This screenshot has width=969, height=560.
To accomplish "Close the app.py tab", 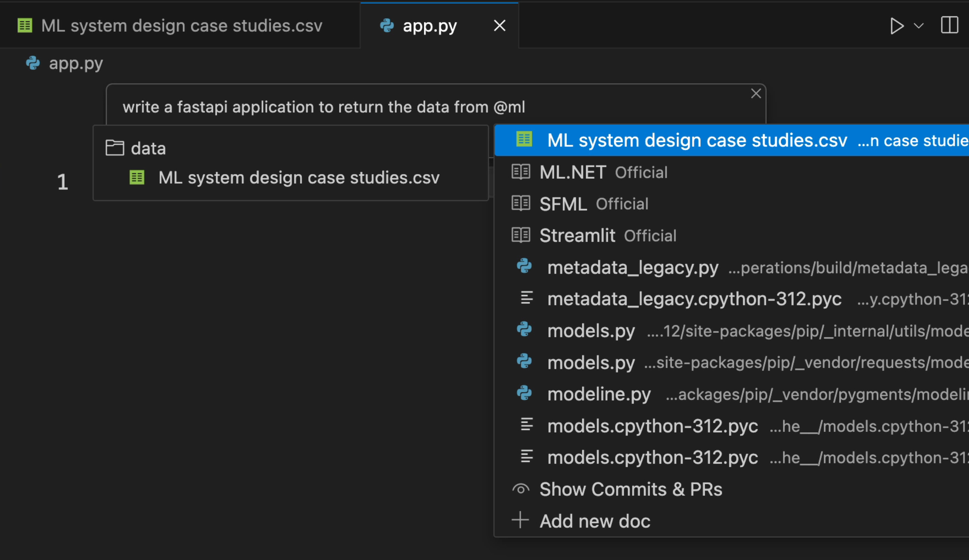I will pyautogui.click(x=500, y=26).
